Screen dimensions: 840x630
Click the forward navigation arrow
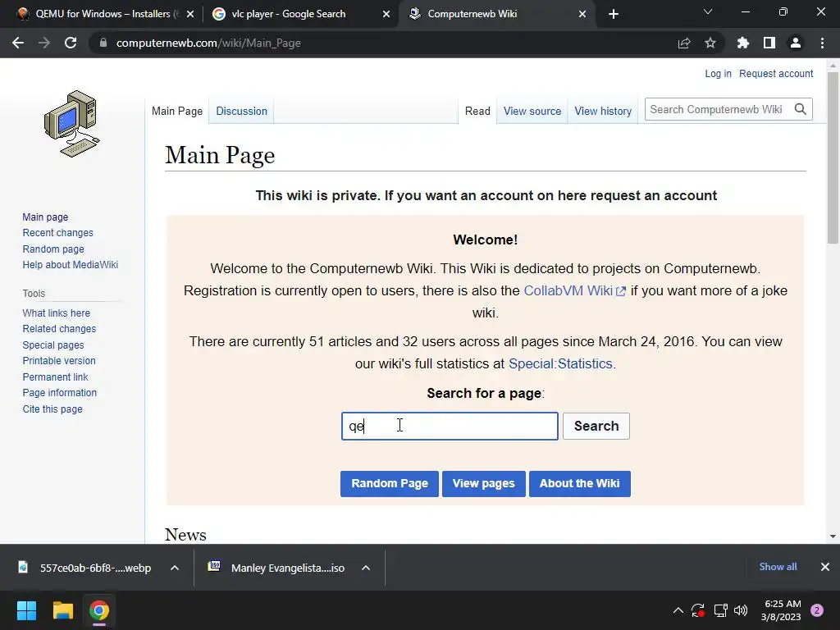44,43
